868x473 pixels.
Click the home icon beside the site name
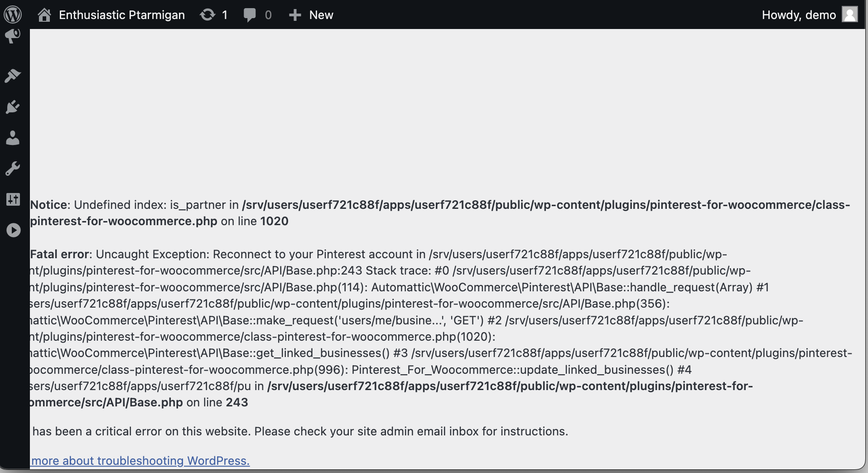pos(44,14)
